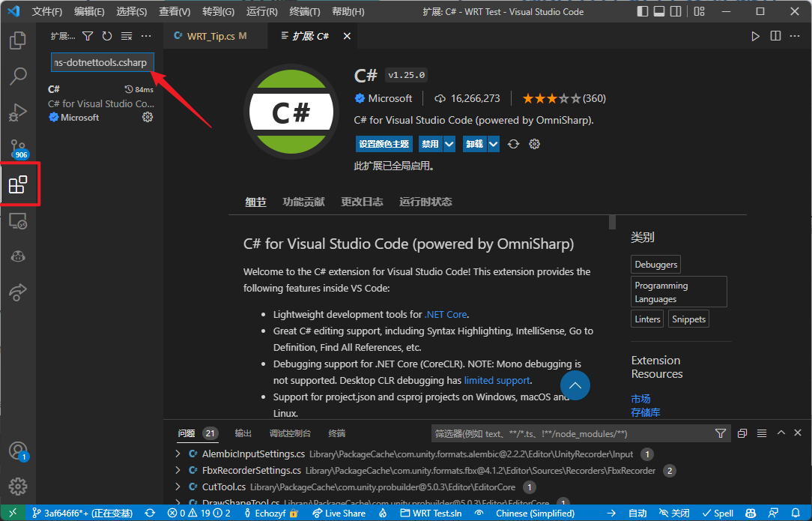The image size is (812, 521).
Task: Click the notifications bell in status bar
Action: (x=796, y=514)
